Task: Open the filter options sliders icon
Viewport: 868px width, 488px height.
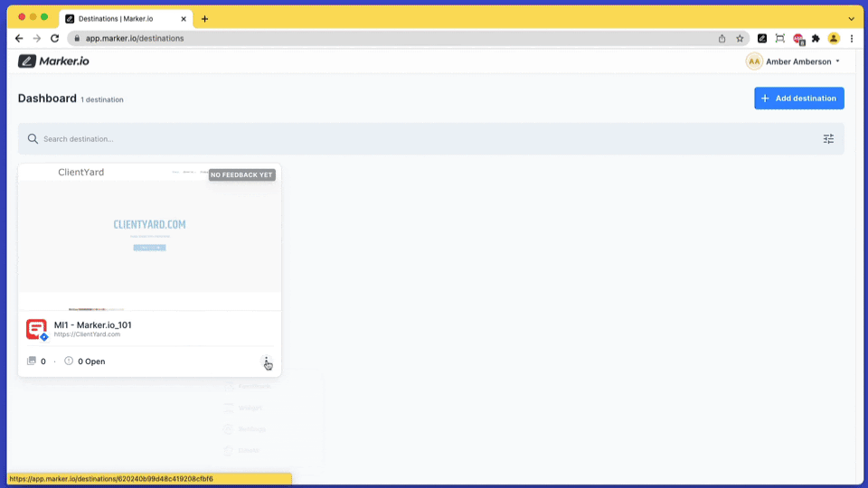Action: coord(828,139)
